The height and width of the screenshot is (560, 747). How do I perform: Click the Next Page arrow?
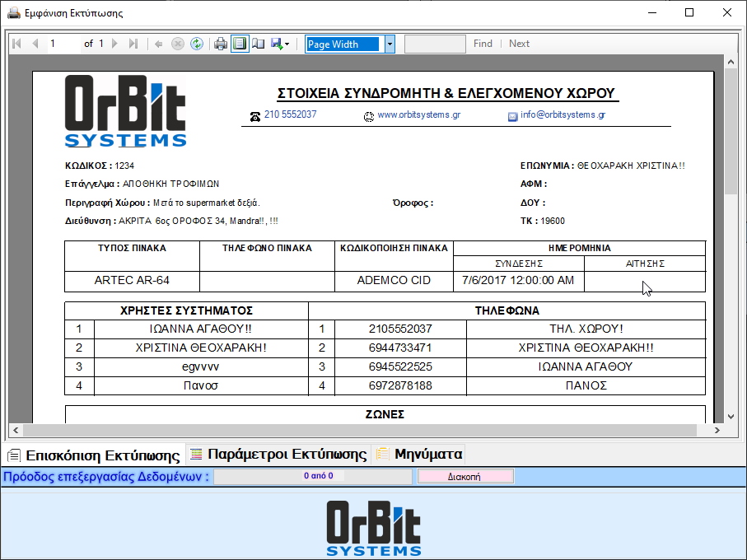pyautogui.click(x=114, y=44)
